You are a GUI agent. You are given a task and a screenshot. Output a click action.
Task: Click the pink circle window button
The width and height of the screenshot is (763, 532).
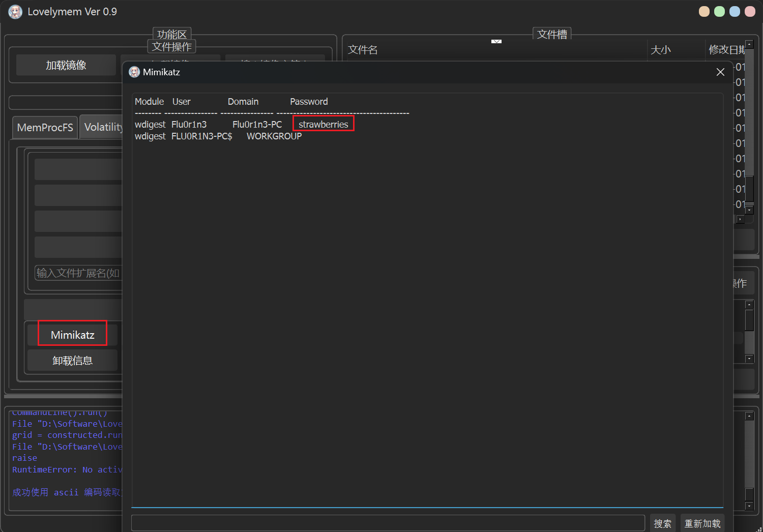(750, 12)
